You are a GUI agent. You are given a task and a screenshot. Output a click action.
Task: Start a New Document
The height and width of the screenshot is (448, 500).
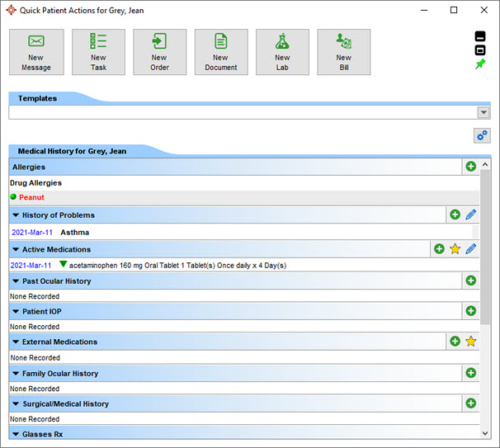221,52
